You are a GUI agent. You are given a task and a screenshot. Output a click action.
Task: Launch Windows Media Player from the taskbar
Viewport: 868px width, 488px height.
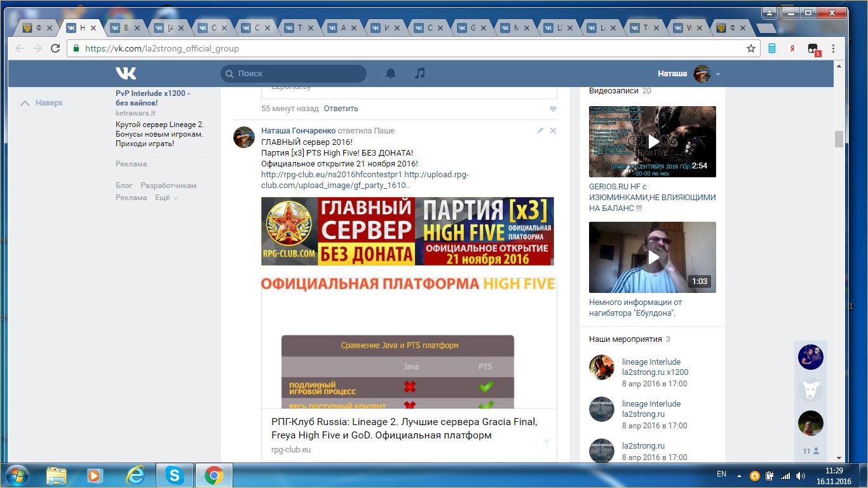pyautogui.click(x=95, y=475)
